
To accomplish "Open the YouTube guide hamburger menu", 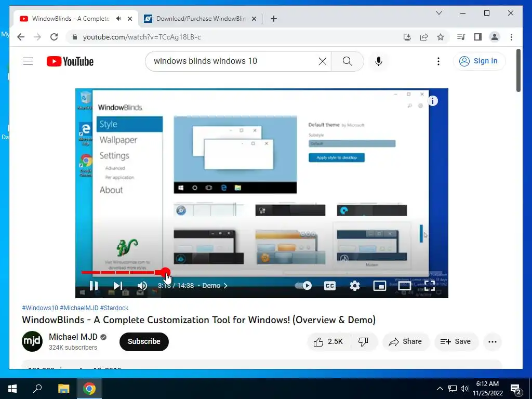I will coord(28,61).
